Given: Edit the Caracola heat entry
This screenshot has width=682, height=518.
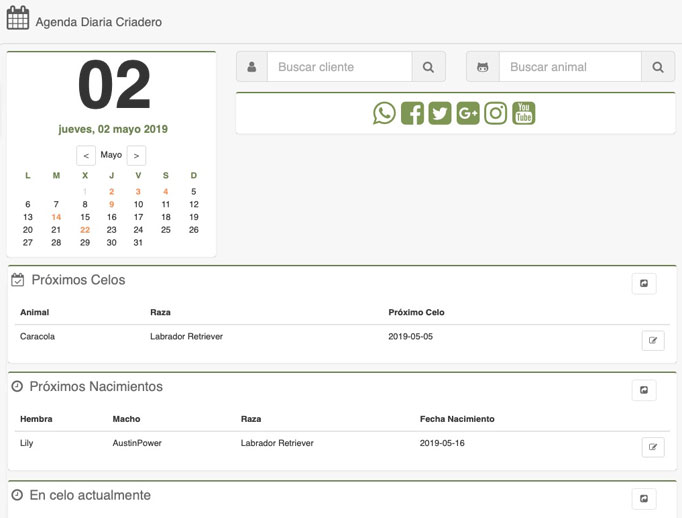Looking at the screenshot, I should 653,340.
